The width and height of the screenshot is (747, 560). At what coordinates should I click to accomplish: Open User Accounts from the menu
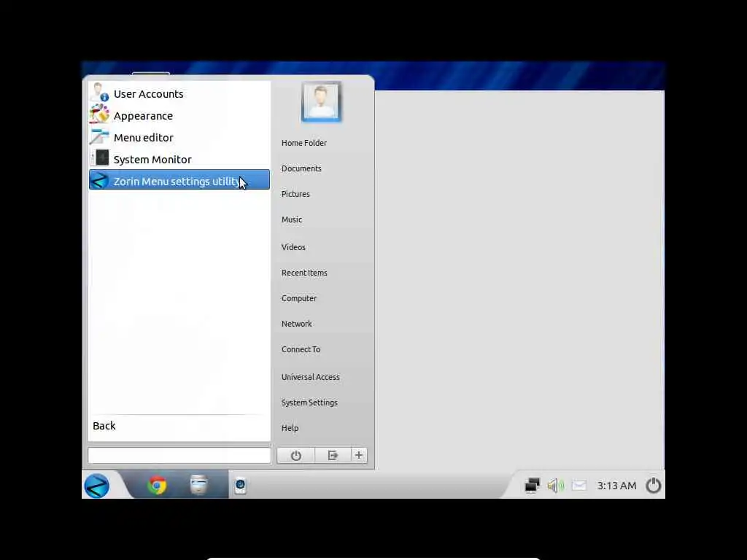tap(179, 94)
